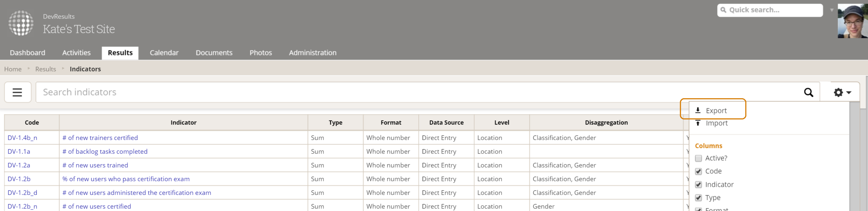Click the gear menu scrollbar
The width and height of the screenshot is (868, 211).
click(x=855, y=156)
